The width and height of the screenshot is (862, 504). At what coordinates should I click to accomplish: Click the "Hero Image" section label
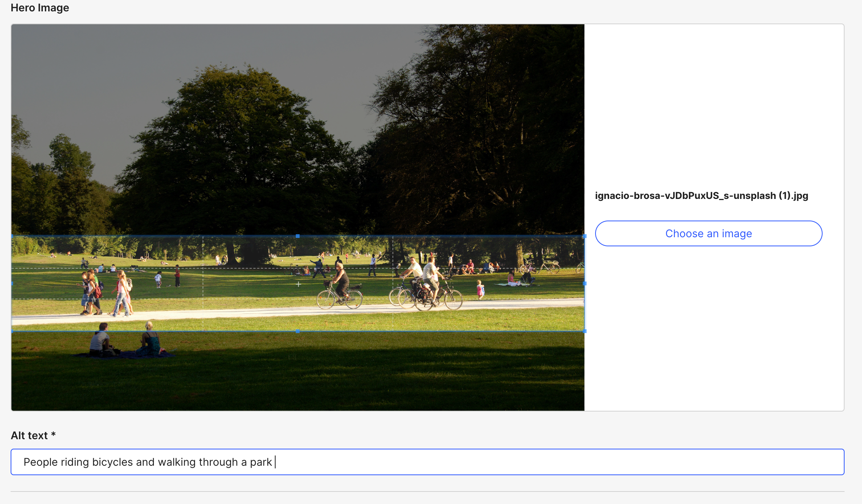click(x=40, y=8)
